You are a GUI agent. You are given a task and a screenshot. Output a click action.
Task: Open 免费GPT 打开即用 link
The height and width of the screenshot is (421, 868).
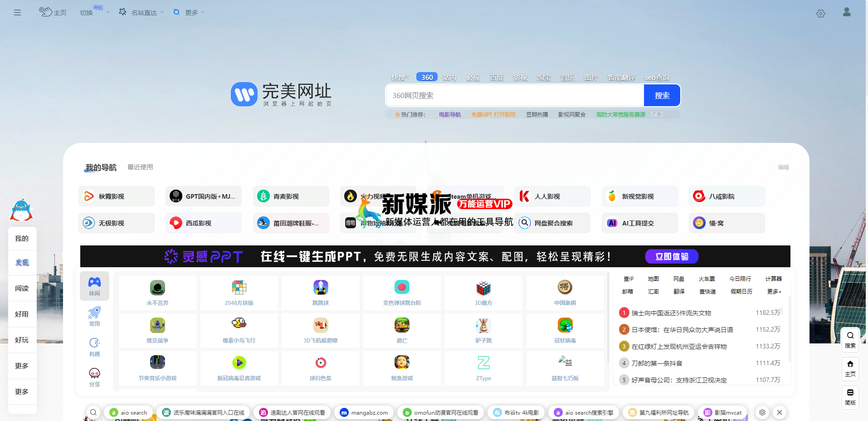click(493, 115)
